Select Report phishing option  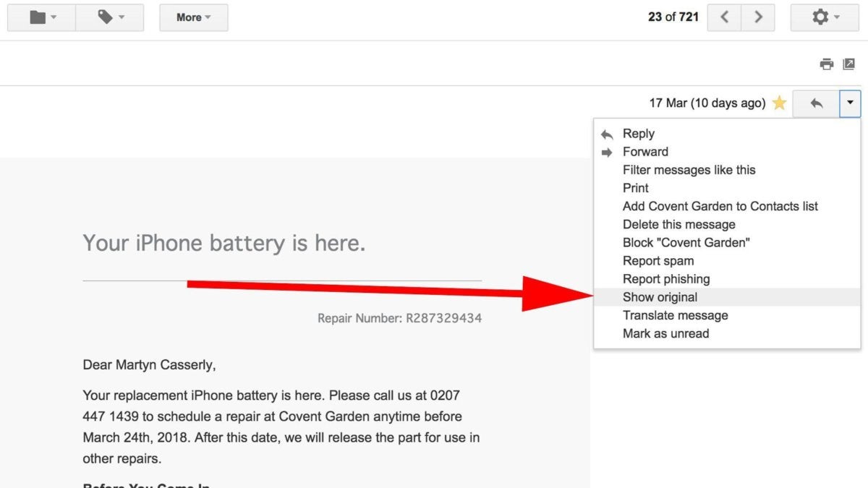[727, 278]
